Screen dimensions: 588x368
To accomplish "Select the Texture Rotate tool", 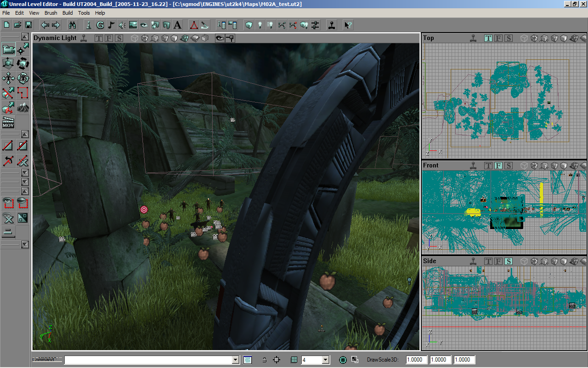I will click(23, 78).
